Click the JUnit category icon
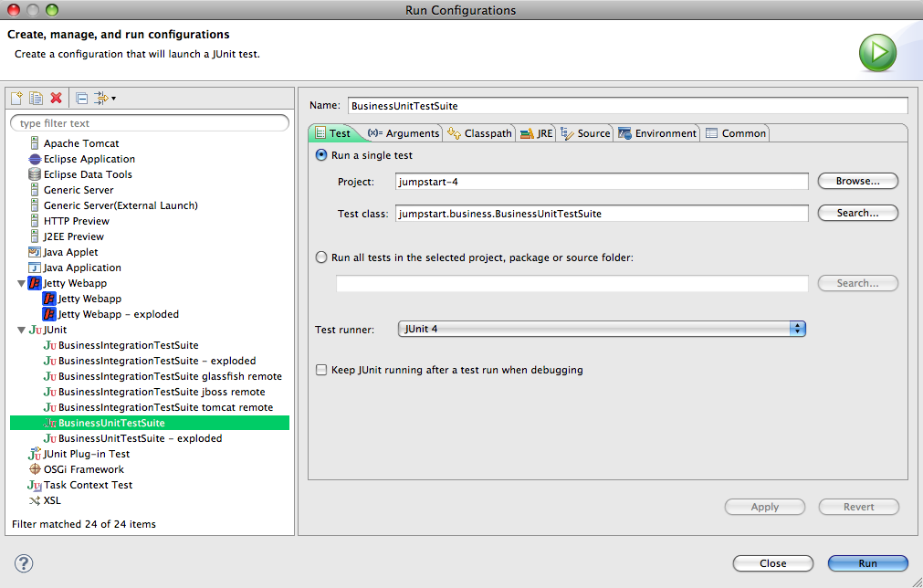 point(35,330)
